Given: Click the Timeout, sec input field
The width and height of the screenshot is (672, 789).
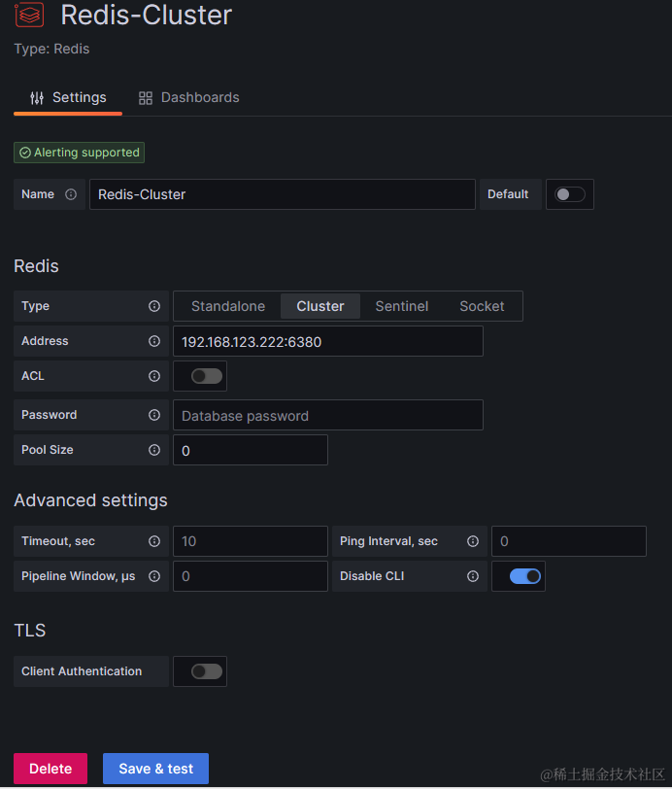Looking at the screenshot, I should (x=251, y=541).
